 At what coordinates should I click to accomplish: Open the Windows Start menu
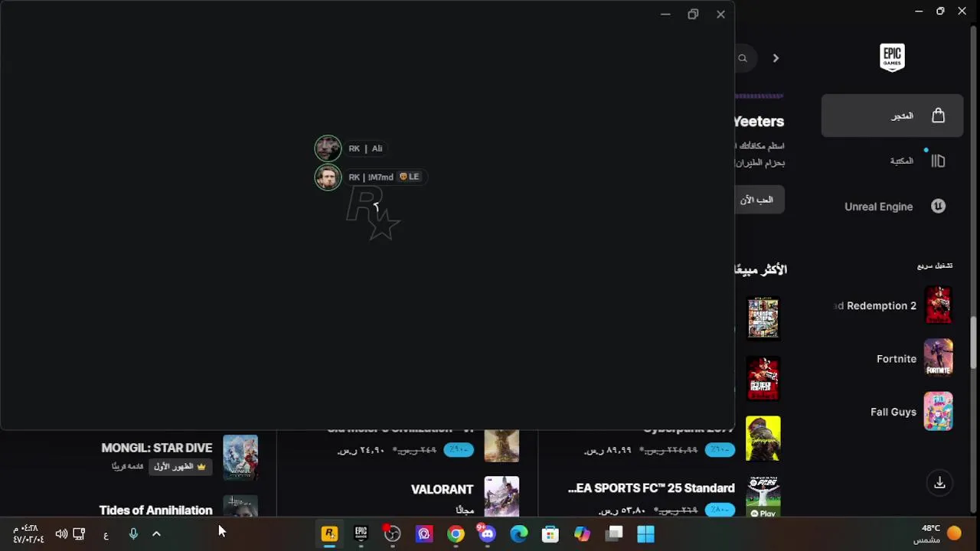[x=645, y=534]
